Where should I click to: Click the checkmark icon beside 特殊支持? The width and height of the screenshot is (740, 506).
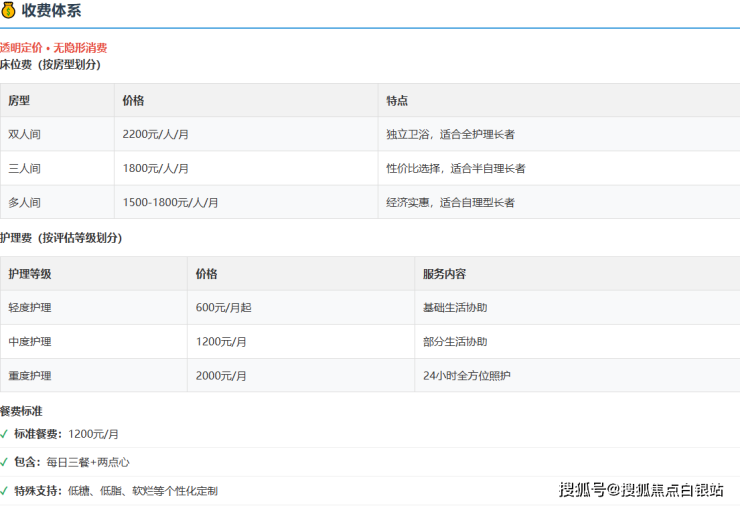pyautogui.click(x=5, y=491)
